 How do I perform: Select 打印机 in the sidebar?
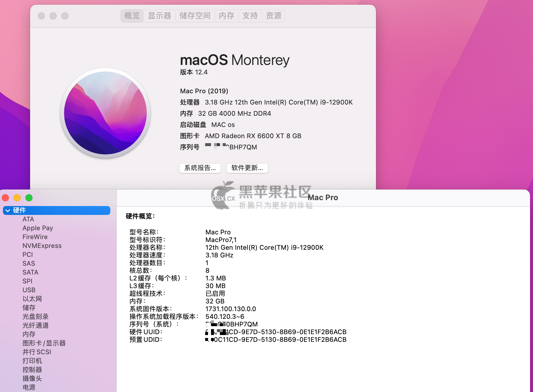pos(32,361)
